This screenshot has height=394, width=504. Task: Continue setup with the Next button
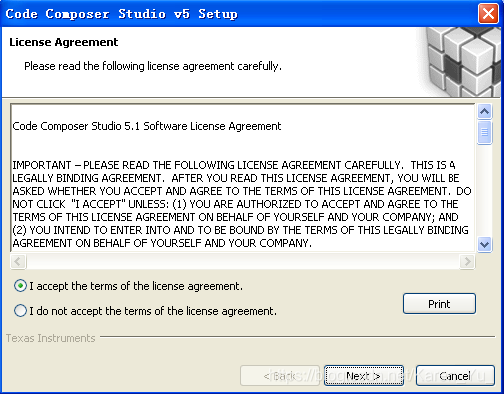coord(364,376)
